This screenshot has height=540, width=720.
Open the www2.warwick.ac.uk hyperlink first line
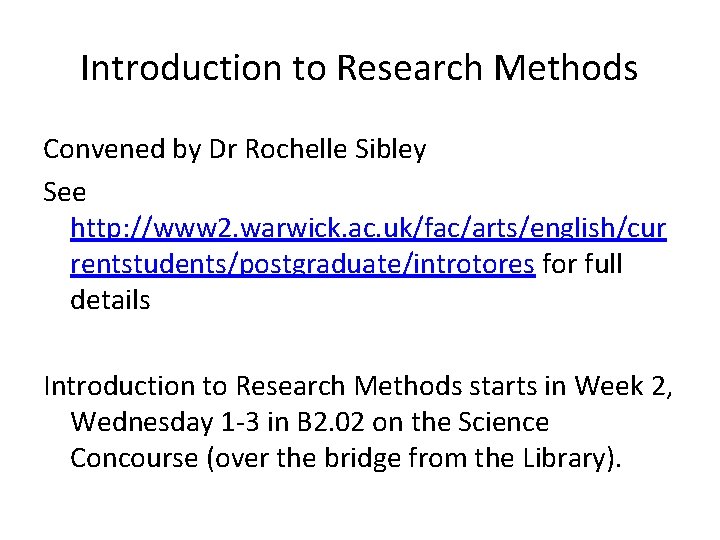368,228
